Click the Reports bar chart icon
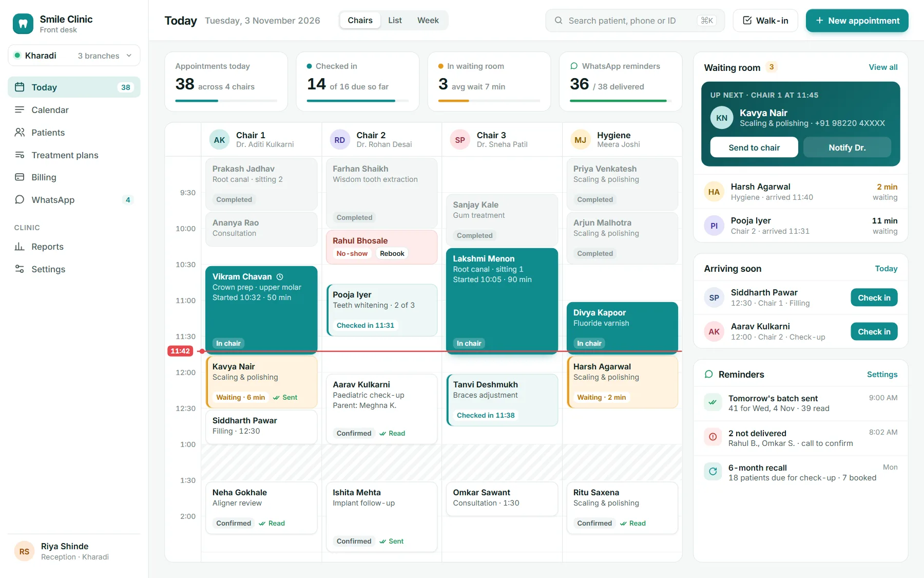The image size is (924, 578). click(20, 247)
